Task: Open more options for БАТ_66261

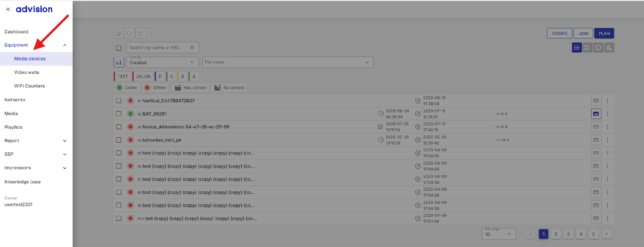Action: 607,114
